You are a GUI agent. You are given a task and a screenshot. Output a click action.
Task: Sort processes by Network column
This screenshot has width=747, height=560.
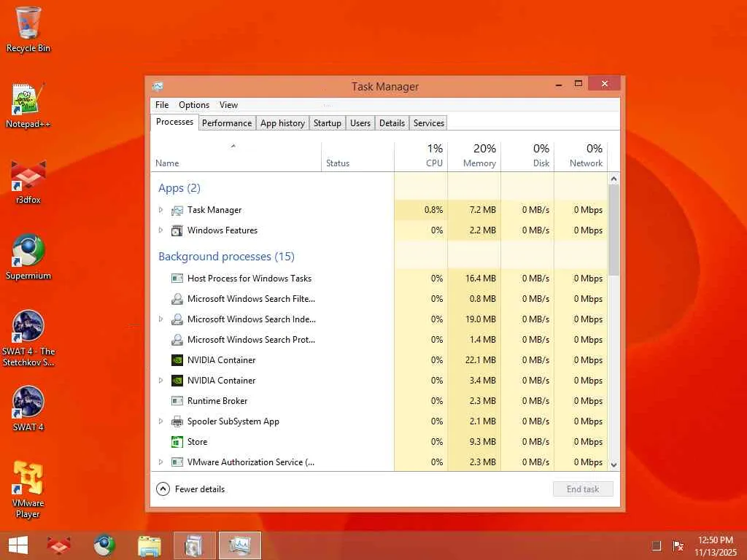coord(581,157)
